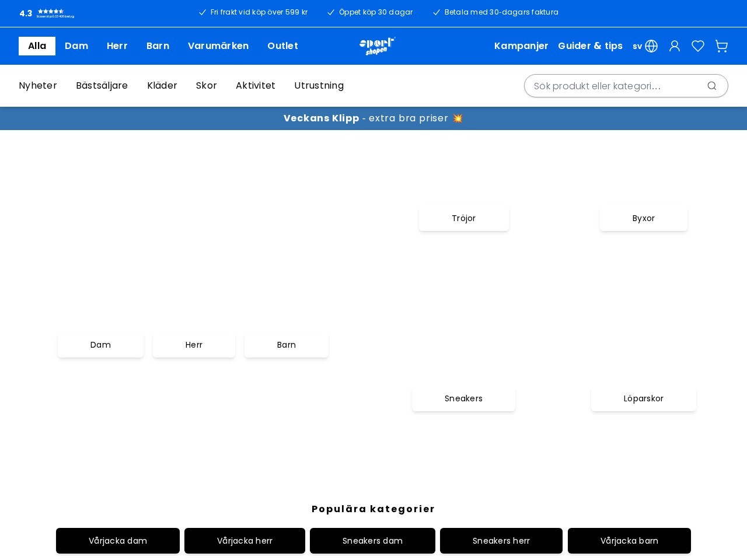
Task: Click the Sportshopen logo
Action: pyautogui.click(x=377, y=46)
